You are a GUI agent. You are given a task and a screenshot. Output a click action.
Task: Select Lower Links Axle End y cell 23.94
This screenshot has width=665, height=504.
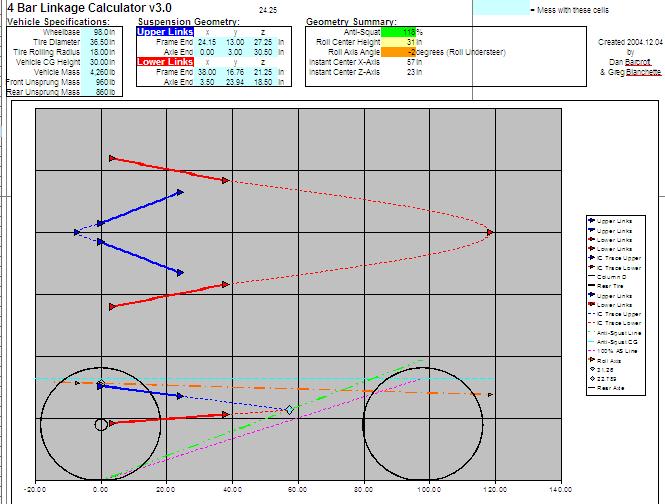point(235,82)
